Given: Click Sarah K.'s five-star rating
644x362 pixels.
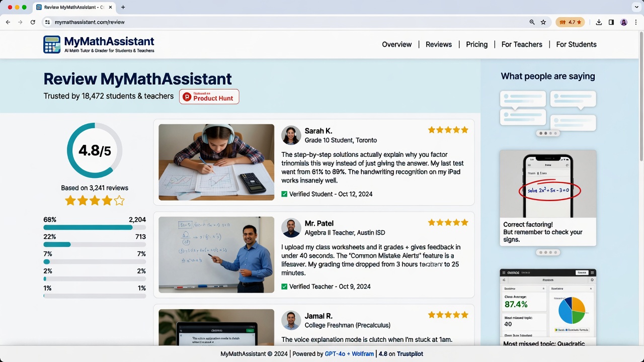Looking at the screenshot, I should (x=448, y=130).
